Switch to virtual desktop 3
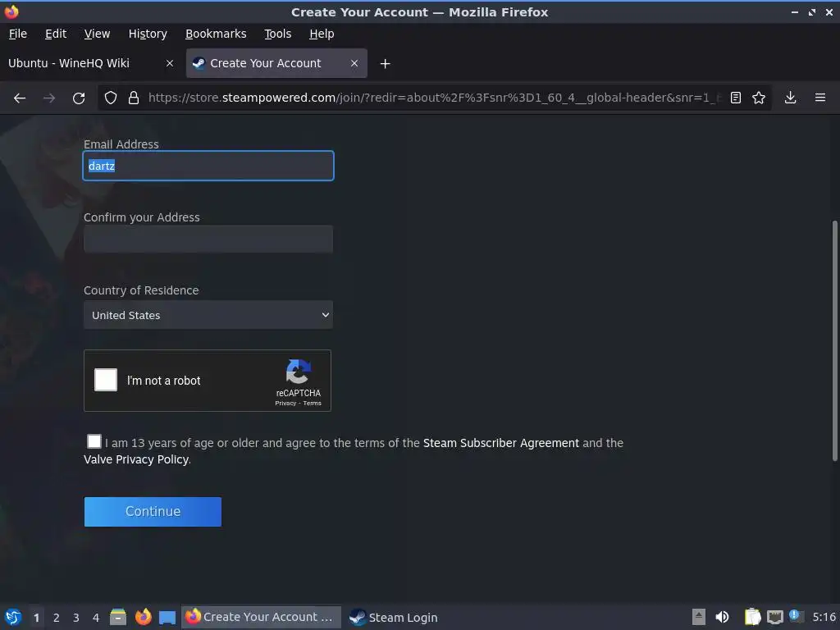 (x=76, y=618)
